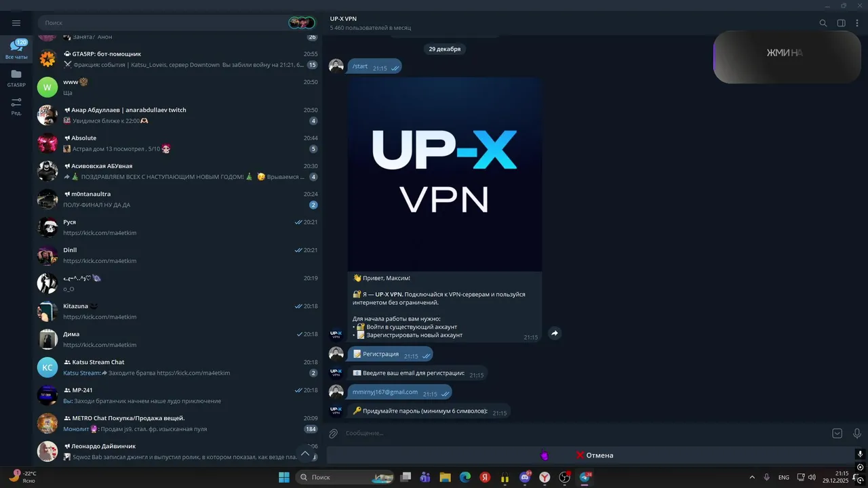Viewport: 868px width, 488px height.
Task: Open the UP-X VPN chat header profile
Action: tap(370, 23)
